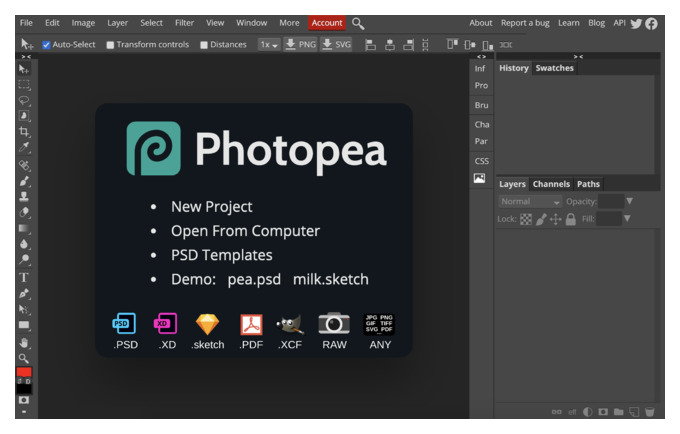Click New Project link
Image resolution: width=680 pixels, height=434 pixels.
click(212, 207)
